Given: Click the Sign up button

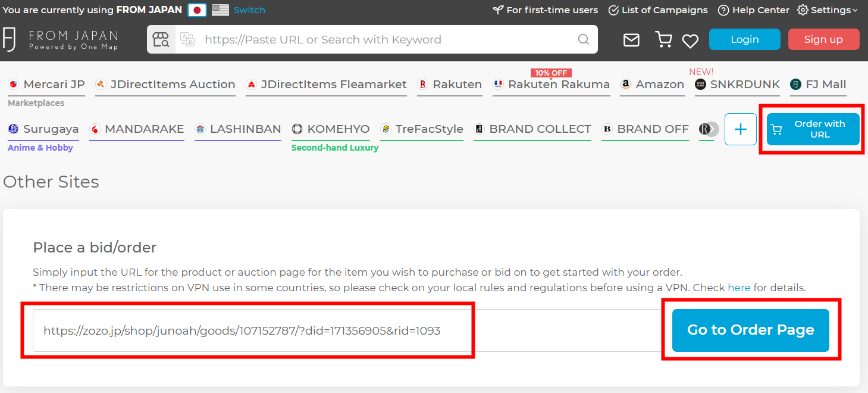Looking at the screenshot, I should 823,39.
